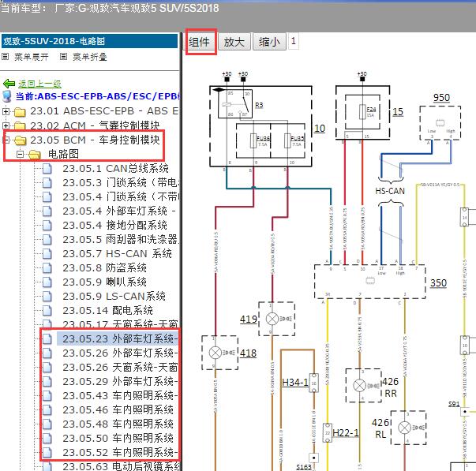Image resolution: width=476 pixels, height=471 pixels.
Task: Click the document icon of 23.05.5 雨刮器和洗涤器
Action: click(47, 240)
